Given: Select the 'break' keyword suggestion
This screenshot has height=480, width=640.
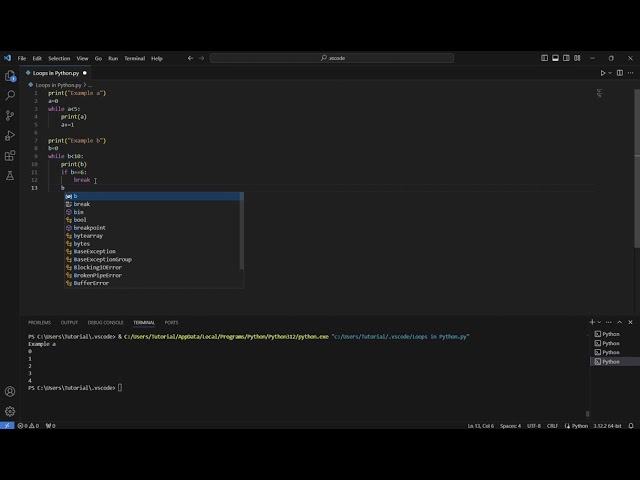Looking at the screenshot, I should coord(154,204).
